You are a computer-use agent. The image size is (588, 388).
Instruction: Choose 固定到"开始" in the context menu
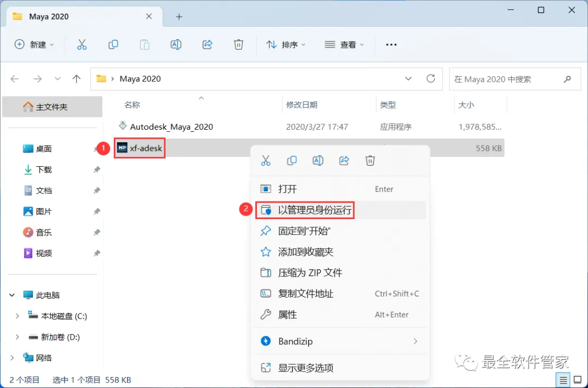point(340,231)
